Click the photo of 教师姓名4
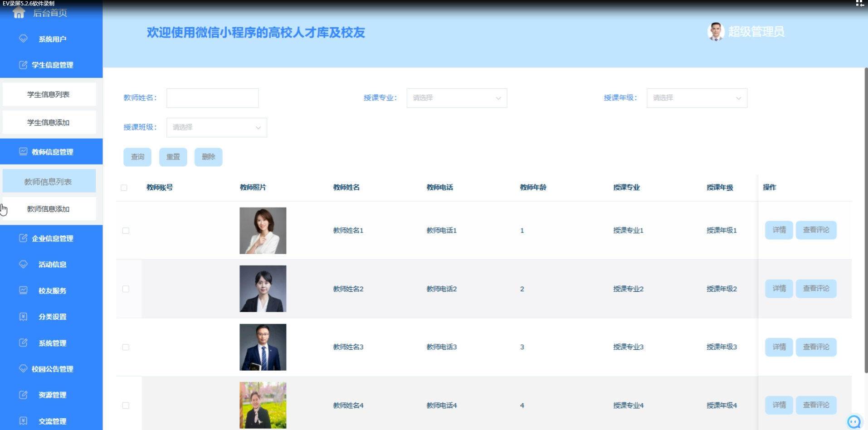Viewport: 868px width, 430px height. (263, 405)
